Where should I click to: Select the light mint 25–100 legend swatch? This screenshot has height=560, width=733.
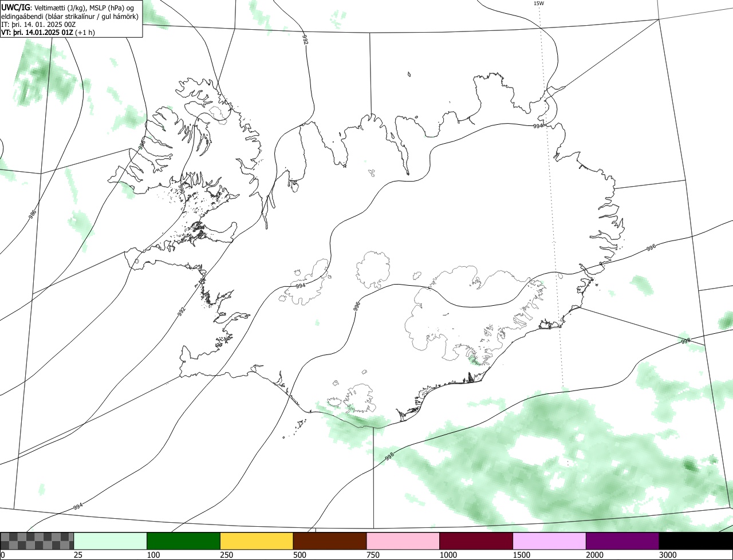(x=111, y=541)
